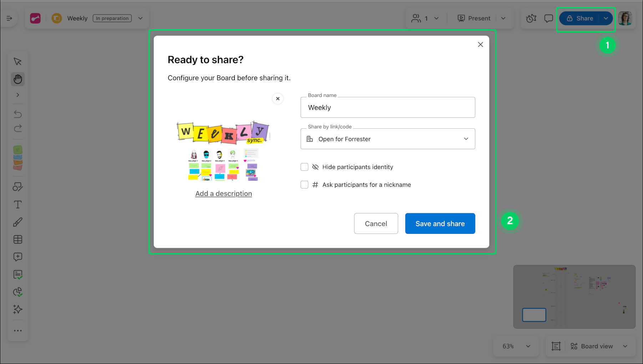
Task: Click the minimap viewport rectangle
Action: [534, 315]
